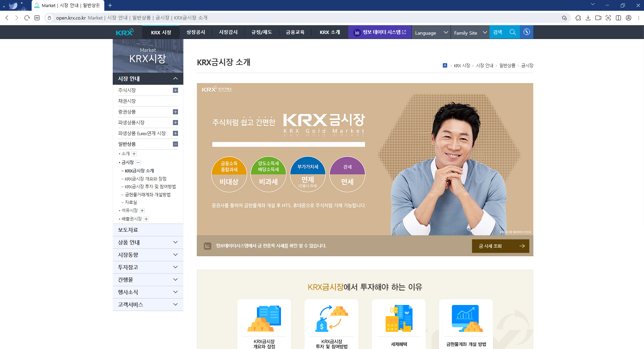Click KRX금시장 개요와 장점 card icon
Viewport: 644px width, 349px height.
(x=264, y=318)
